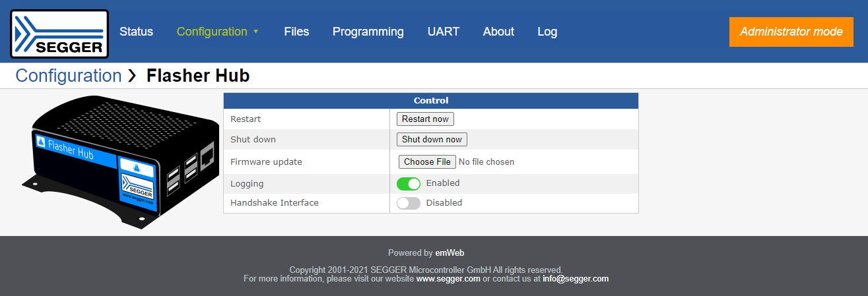Click the Configuration breadcrumb link
This screenshot has height=296, width=868.
coord(69,76)
